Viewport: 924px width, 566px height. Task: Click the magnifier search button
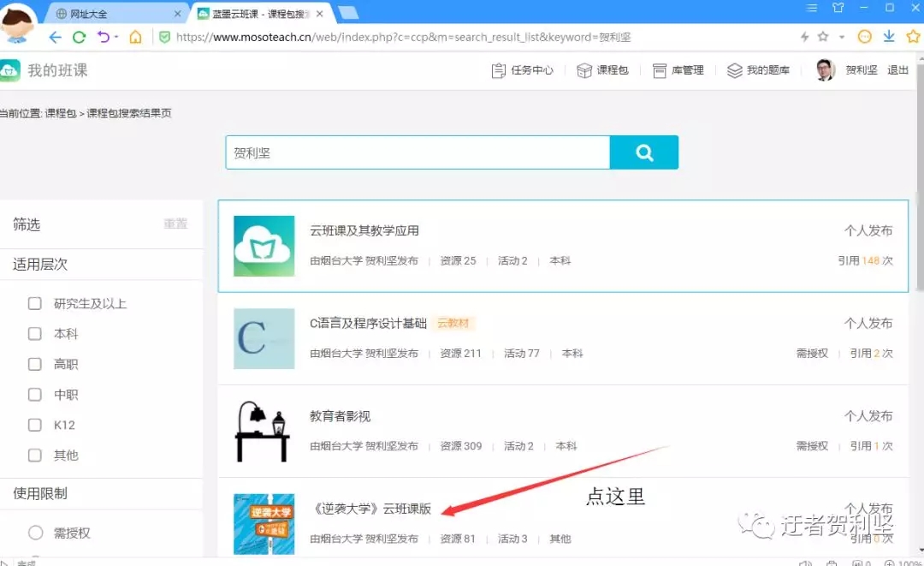click(x=644, y=152)
